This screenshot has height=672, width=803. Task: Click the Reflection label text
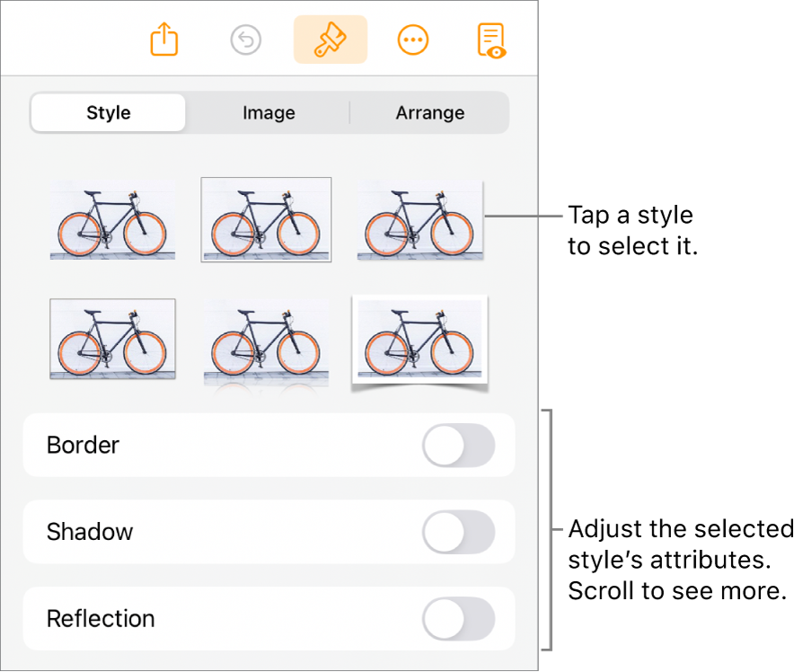tap(101, 619)
